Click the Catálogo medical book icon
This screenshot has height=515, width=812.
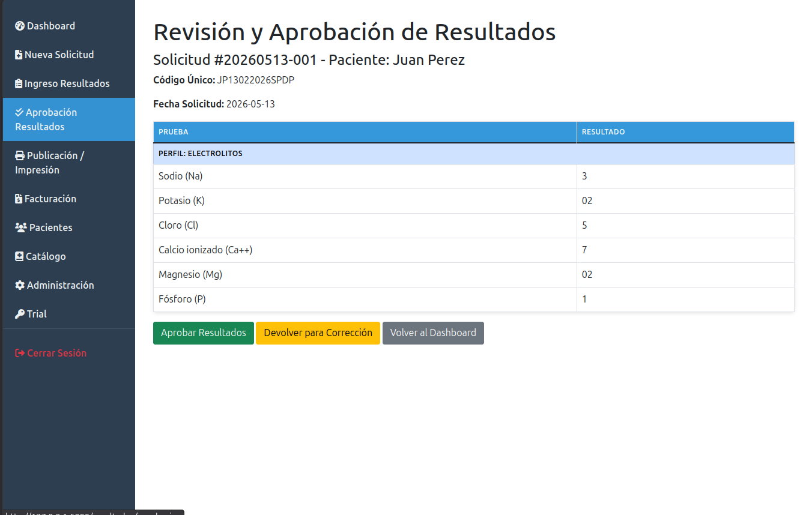(19, 256)
